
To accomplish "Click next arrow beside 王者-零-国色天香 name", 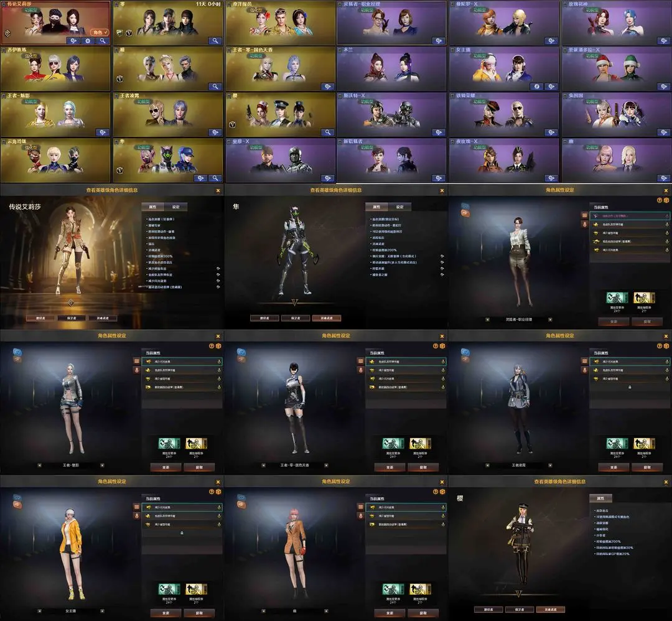I will (326, 465).
